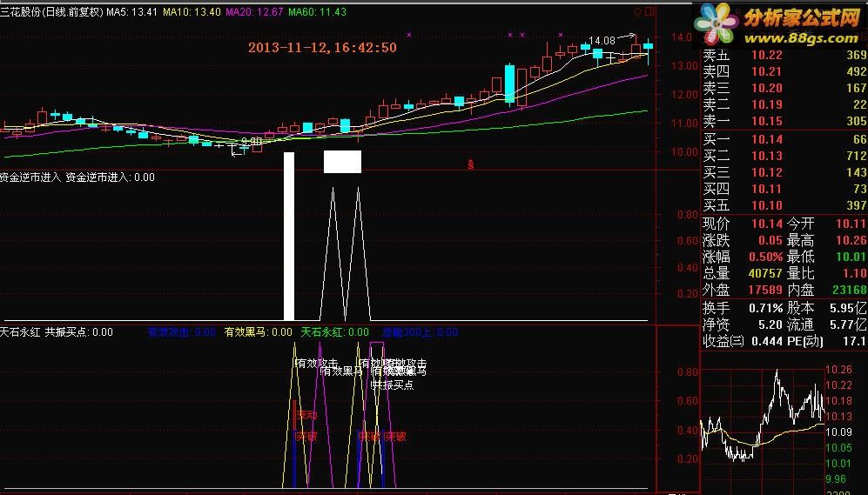Screen dimensions: 868x495
Task: Click the MA5: 13.41 legend label
Action: tap(131, 11)
